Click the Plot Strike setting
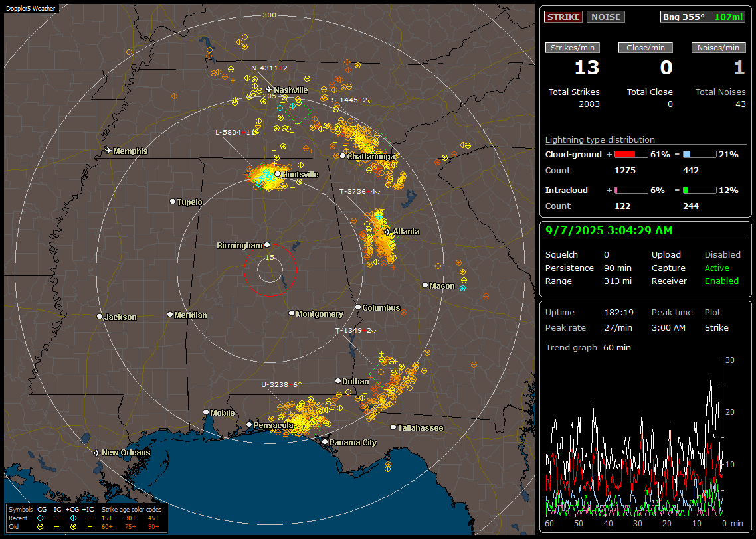The width and height of the screenshot is (756, 539). (x=716, y=327)
